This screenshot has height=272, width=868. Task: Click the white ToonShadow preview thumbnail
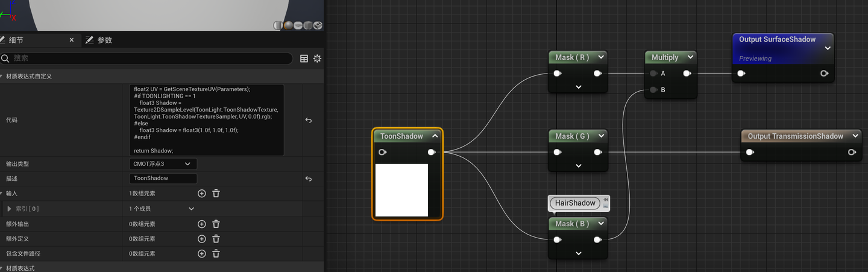401,190
